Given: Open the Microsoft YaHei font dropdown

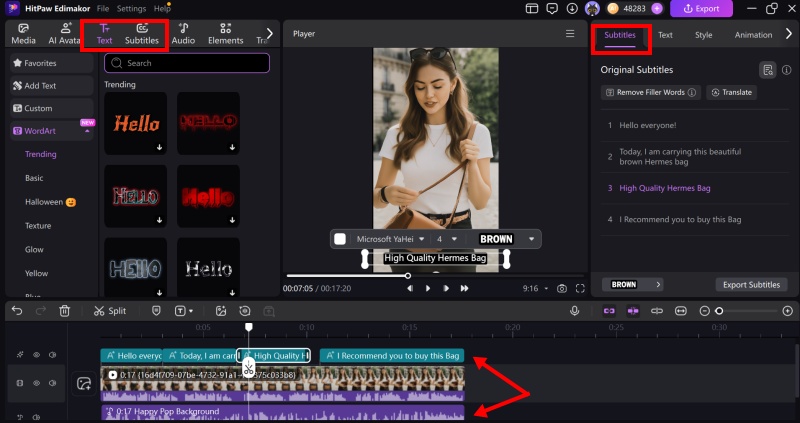Looking at the screenshot, I should pos(390,239).
